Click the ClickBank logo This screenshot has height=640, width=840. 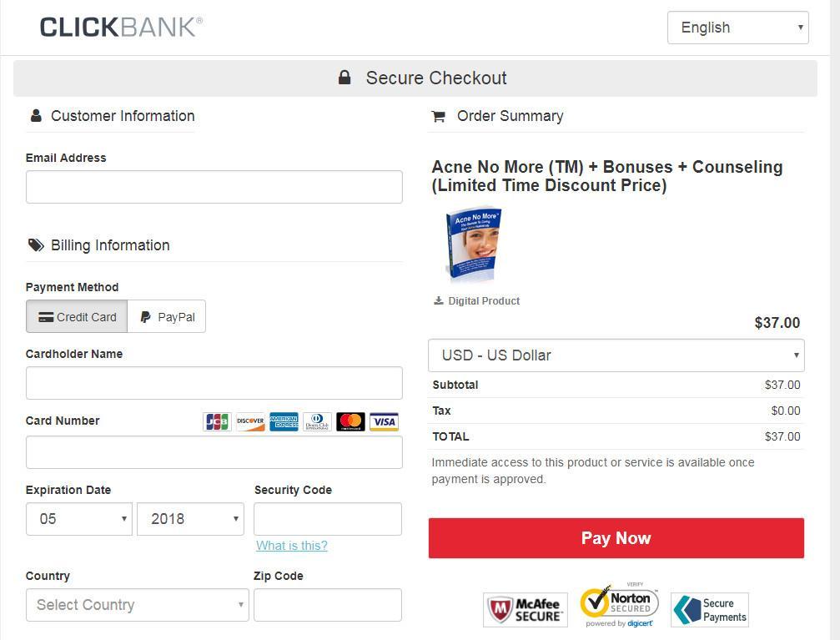coord(121,28)
